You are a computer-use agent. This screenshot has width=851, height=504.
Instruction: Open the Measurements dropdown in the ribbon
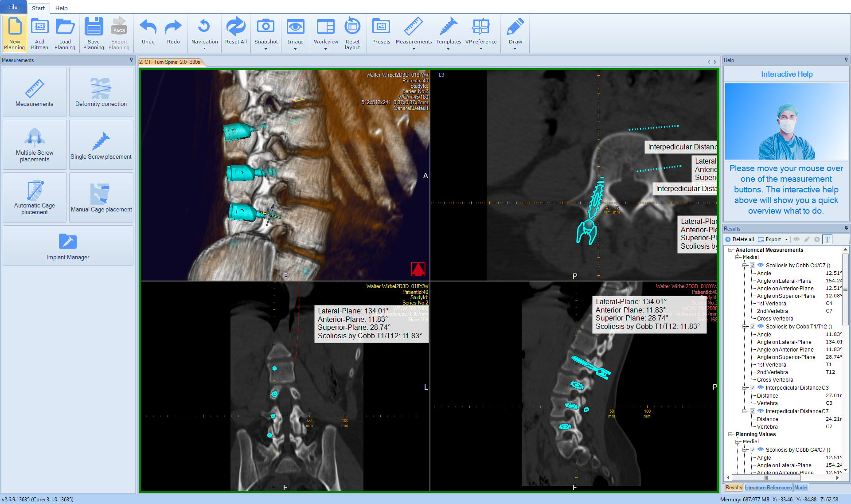(x=413, y=49)
